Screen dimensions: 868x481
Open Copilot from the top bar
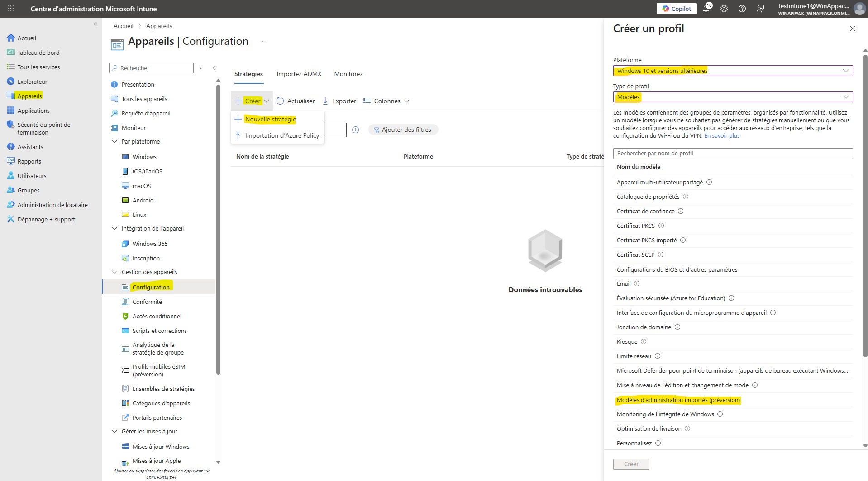676,8
